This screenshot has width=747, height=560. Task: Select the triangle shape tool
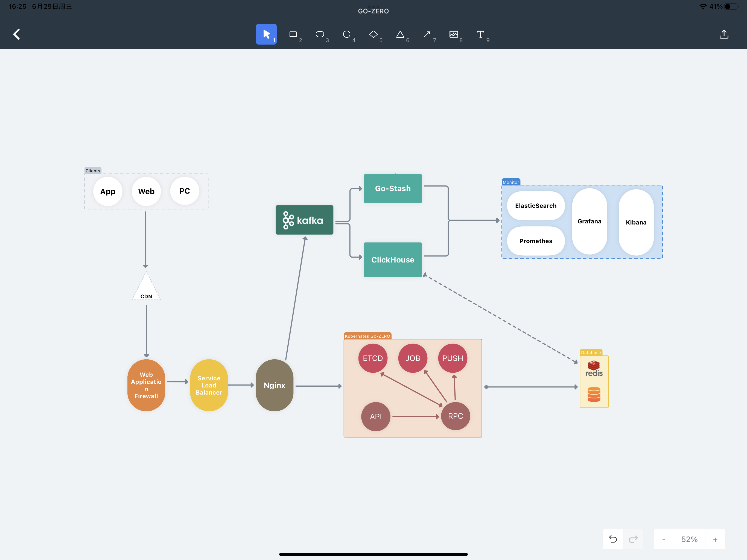(x=400, y=34)
